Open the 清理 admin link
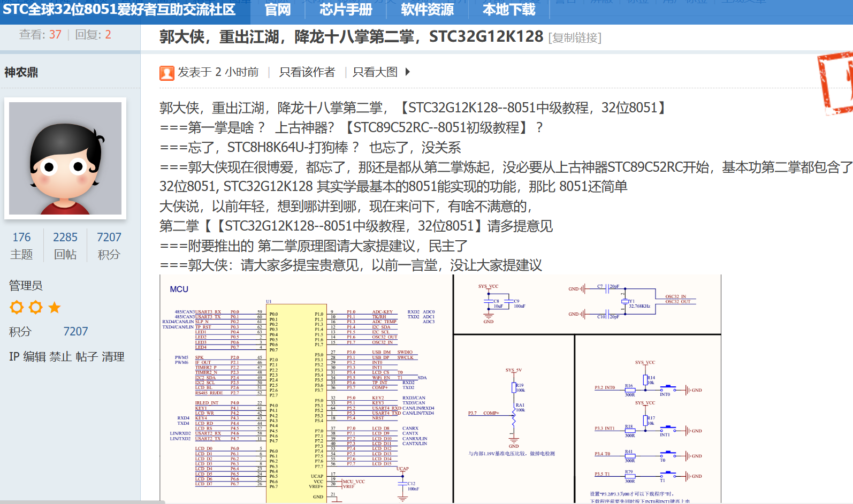The height and width of the screenshot is (504, 853). (x=113, y=357)
